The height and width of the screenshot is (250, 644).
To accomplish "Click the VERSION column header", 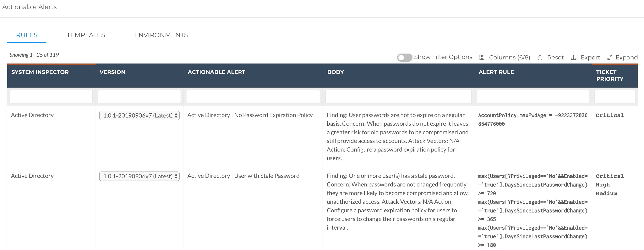I will 113,72.
